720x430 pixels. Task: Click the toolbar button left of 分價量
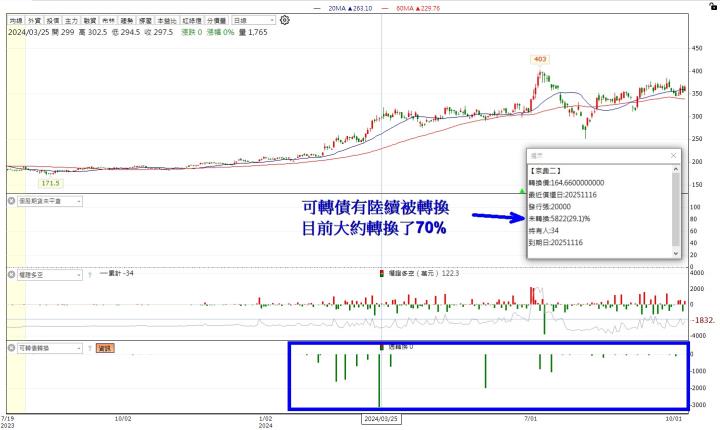point(191,21)
